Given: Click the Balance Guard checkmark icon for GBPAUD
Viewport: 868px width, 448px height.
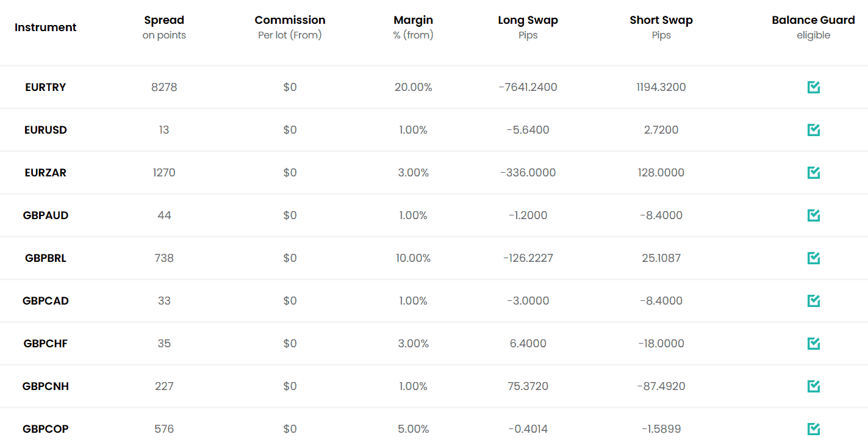Looking at the screenshot, I should coord(813,215).
